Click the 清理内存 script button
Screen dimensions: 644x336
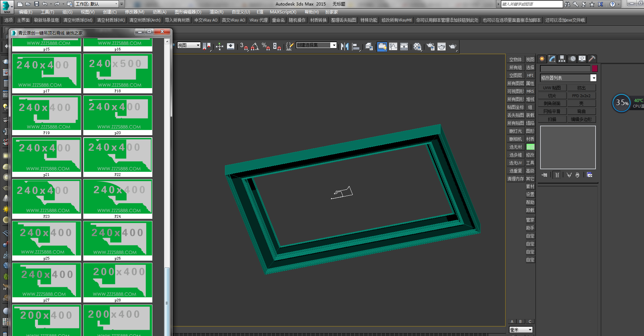pyautogui.click(x=515, y=179)
